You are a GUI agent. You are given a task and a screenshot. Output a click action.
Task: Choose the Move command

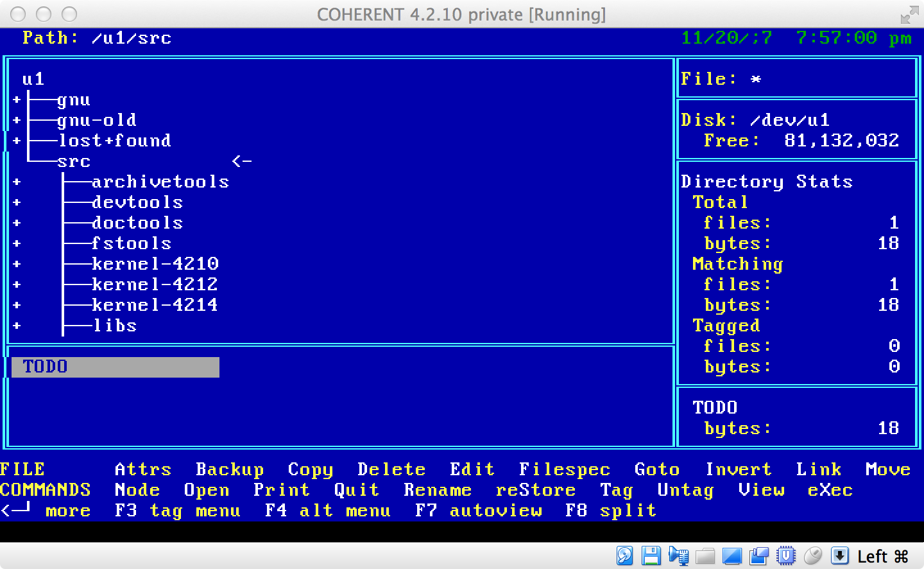(x=888, y=469)
